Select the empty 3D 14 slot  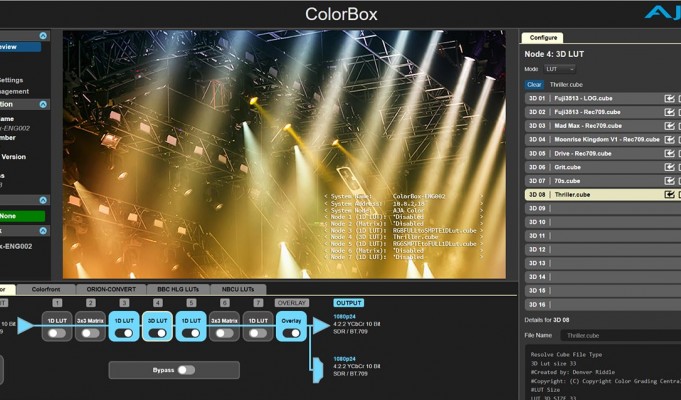(603, 277)
